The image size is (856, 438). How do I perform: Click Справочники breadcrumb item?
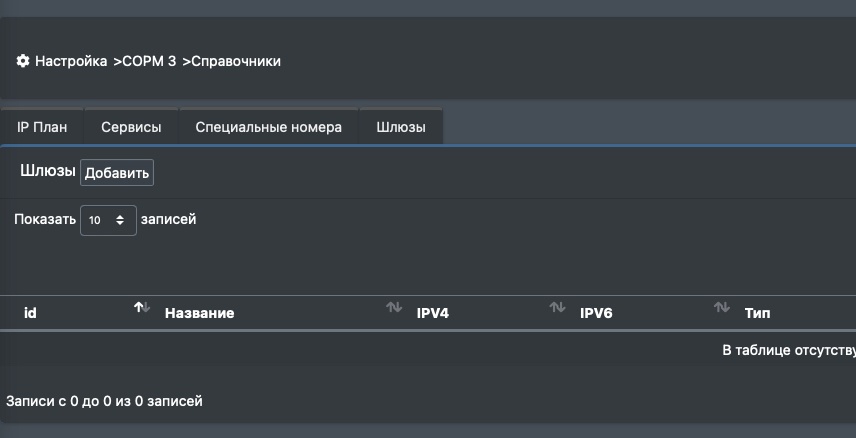coord(235,61)
